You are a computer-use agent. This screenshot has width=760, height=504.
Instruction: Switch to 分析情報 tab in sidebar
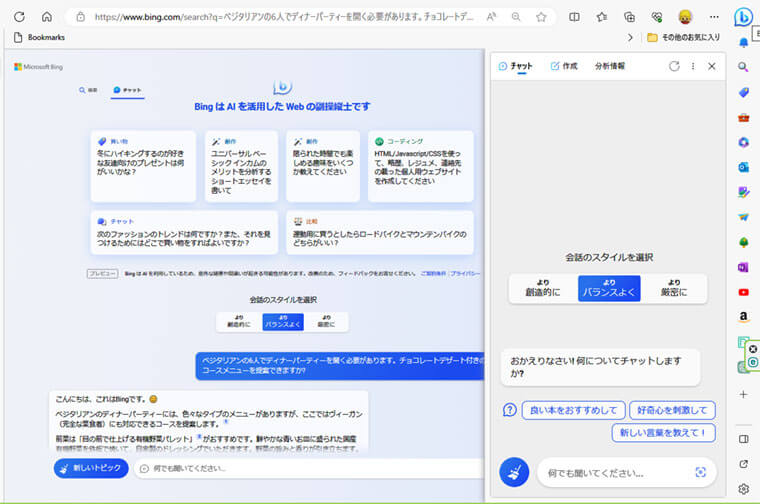click(610, 66)
